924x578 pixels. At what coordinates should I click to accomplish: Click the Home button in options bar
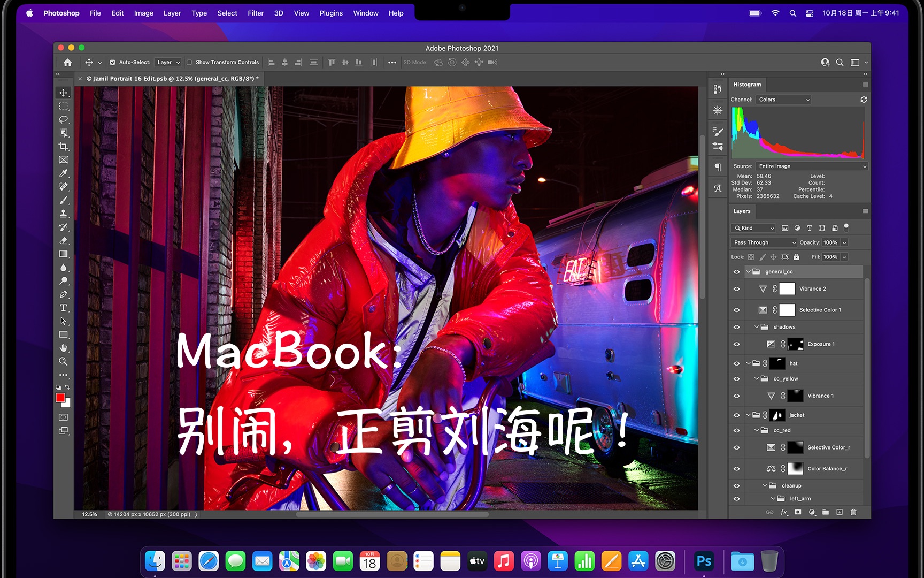(67, 62)
